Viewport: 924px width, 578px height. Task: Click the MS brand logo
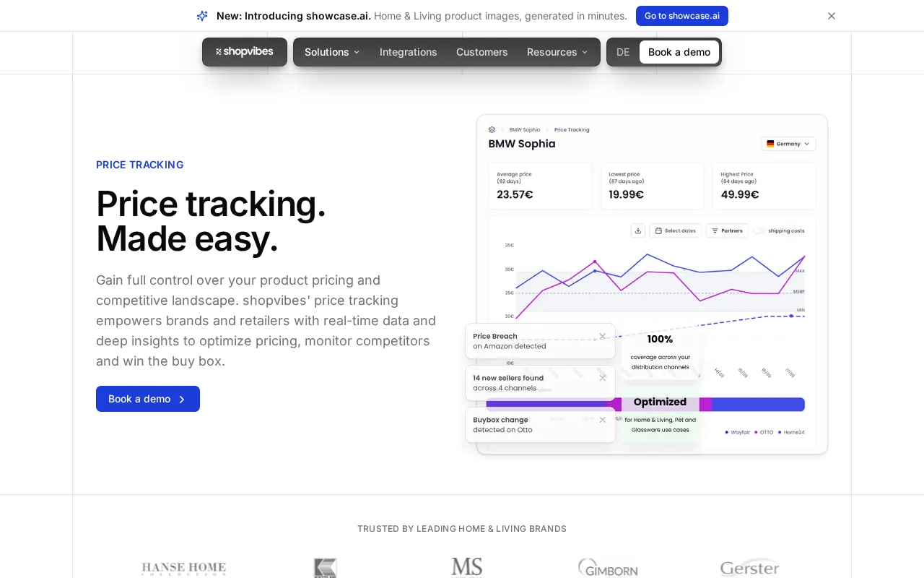(x=466, y=567)
